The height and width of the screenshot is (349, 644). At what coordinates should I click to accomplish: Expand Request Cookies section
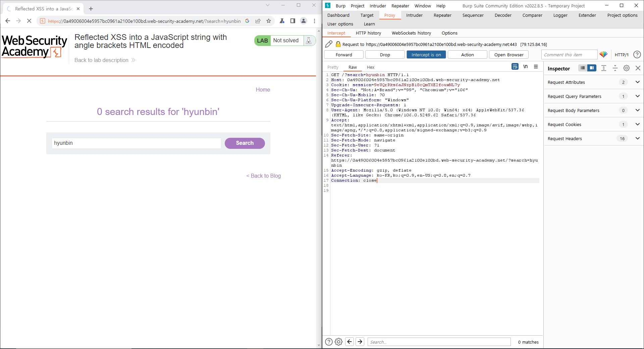point(594,124)
